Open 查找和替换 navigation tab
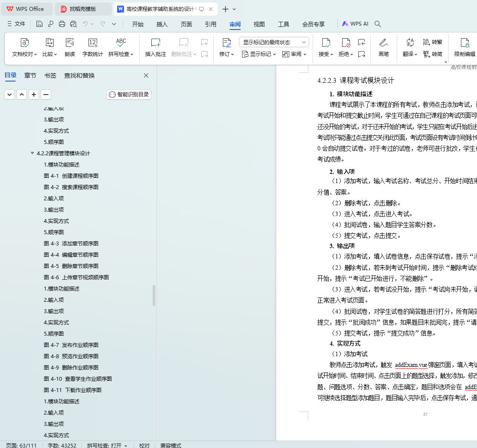This screenshot has width=477, height=448. (79, 75)
